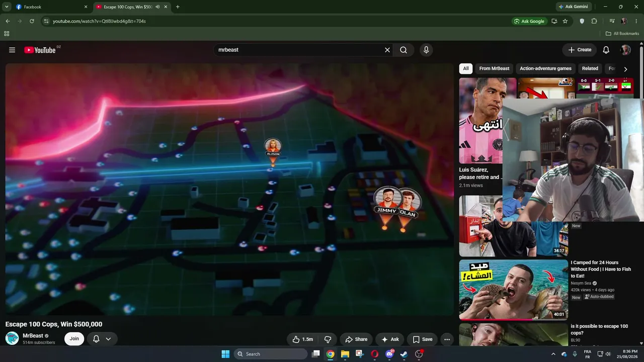View site information icon in address bar
The width and height of the screenshot is (644, 362).
pyautogui.click(x=46, y=21)
